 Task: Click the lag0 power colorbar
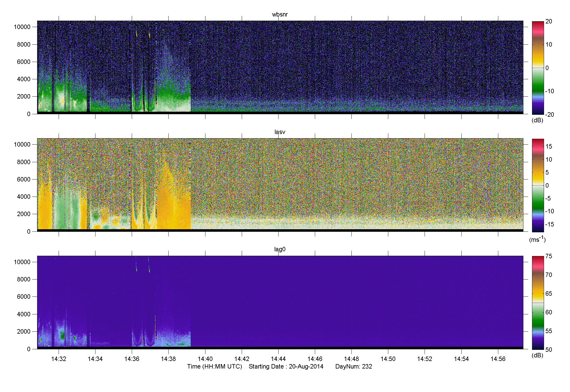pos(538,303)
